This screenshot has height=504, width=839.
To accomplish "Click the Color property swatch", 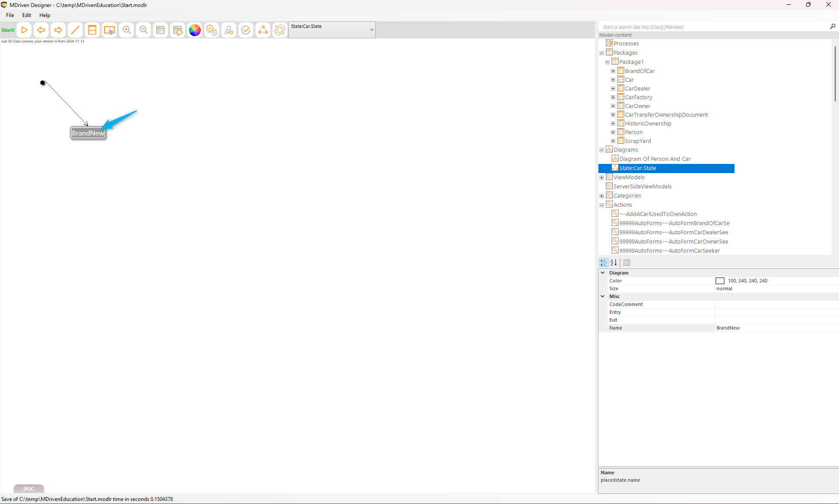I will pos(720,281).
